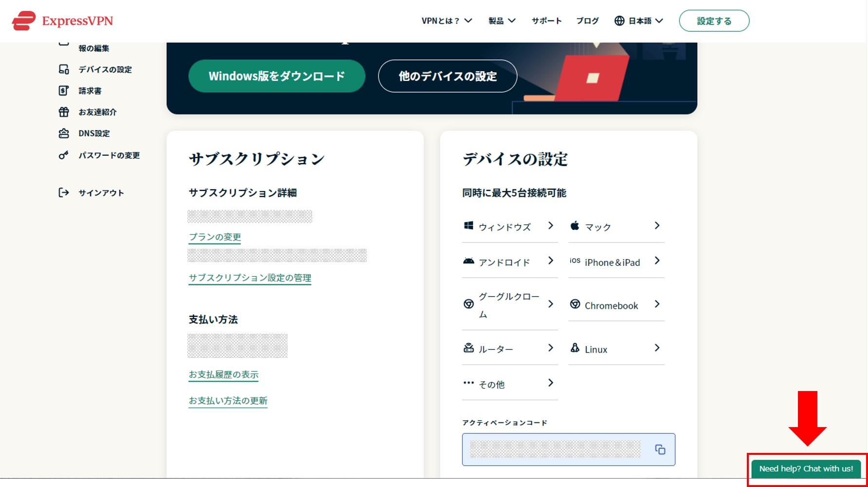Open お支払履歴の表示 link

tap(223, 375)
